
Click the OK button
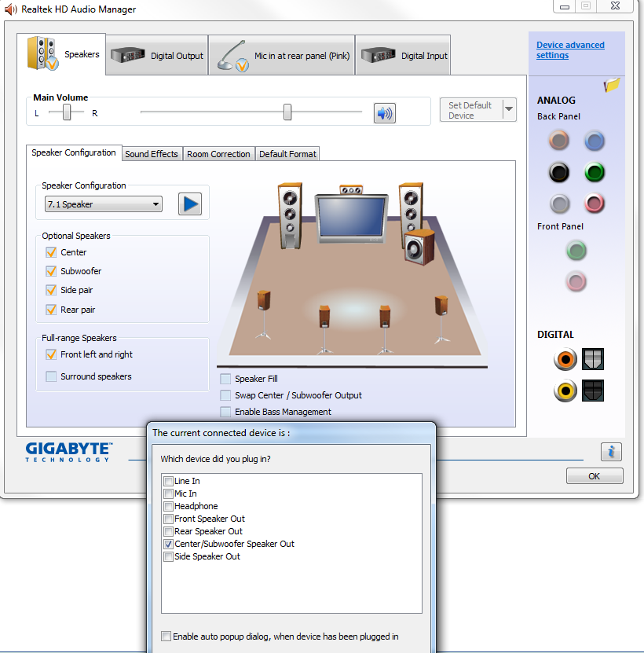coord(595,476)
